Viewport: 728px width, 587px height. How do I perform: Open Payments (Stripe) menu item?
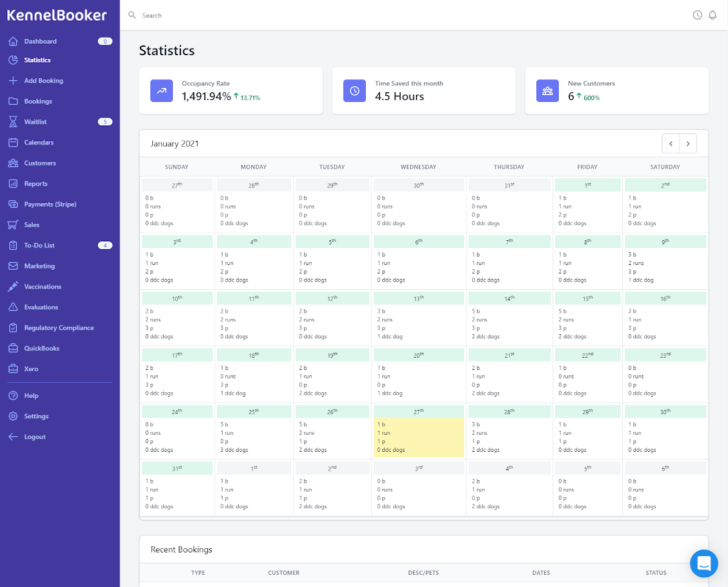50,204
